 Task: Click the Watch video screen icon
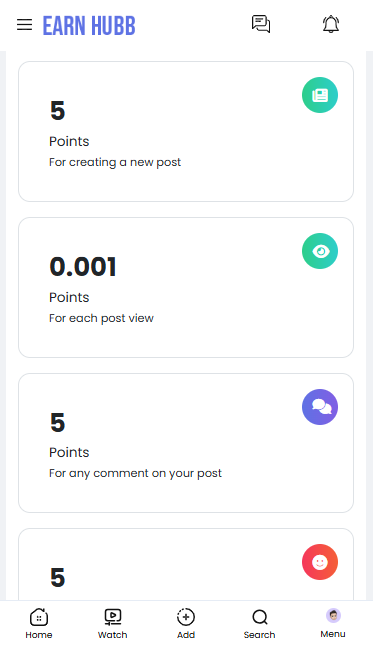[x=113, y=617]
